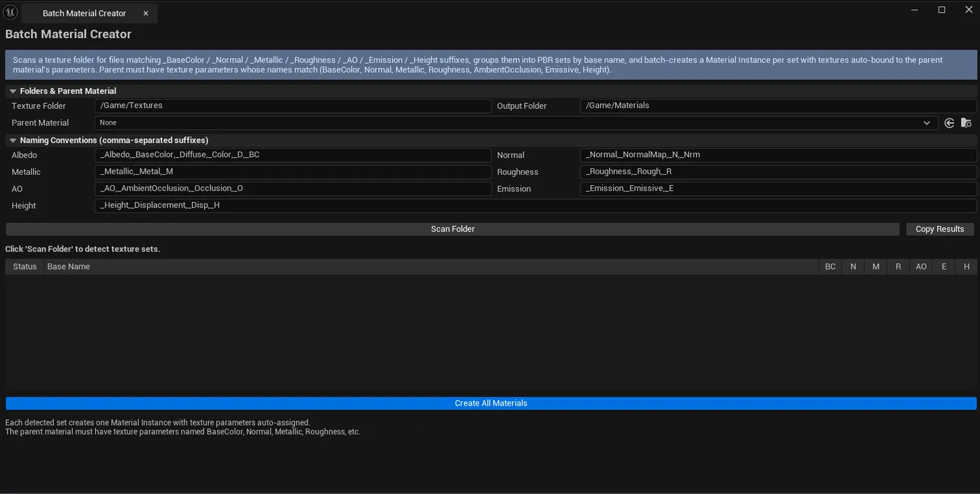Open the Parent Material dropdown
Screen dimensions: 980x494
tap(515, 122)
